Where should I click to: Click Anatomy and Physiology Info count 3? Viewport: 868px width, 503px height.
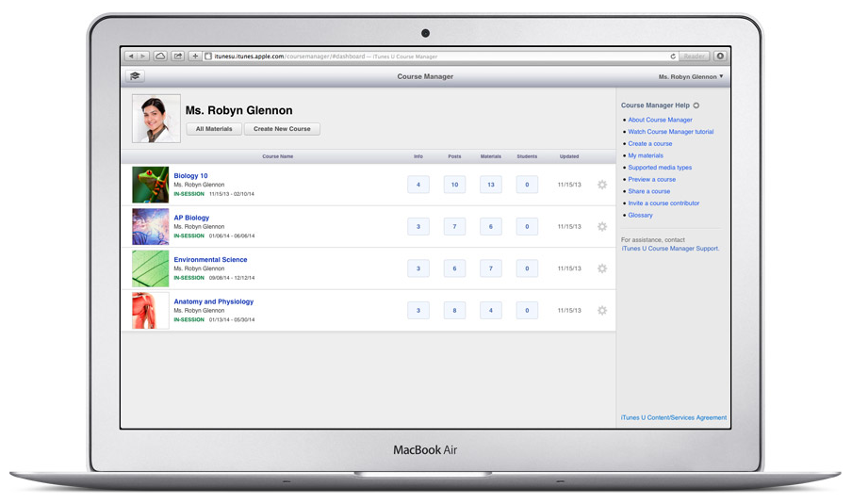(418, 311)
